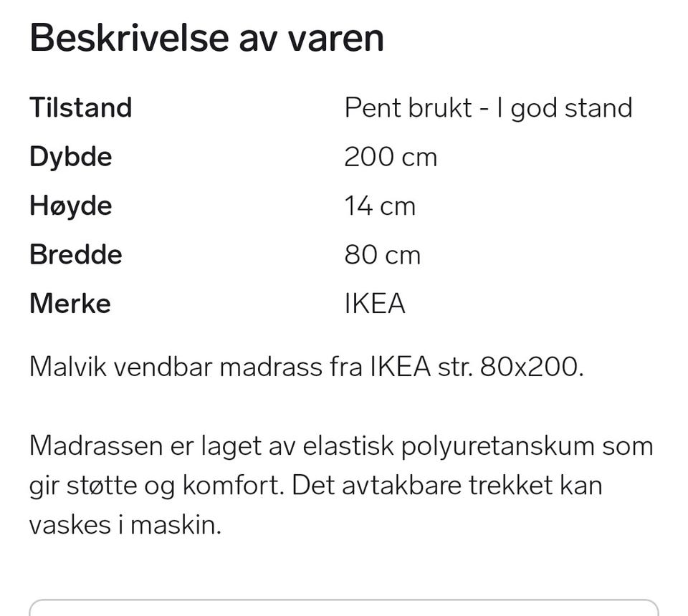Click the IKEA brand value beside Merke
This screenshot has width=688, height=616.
(x=375, y=304)
